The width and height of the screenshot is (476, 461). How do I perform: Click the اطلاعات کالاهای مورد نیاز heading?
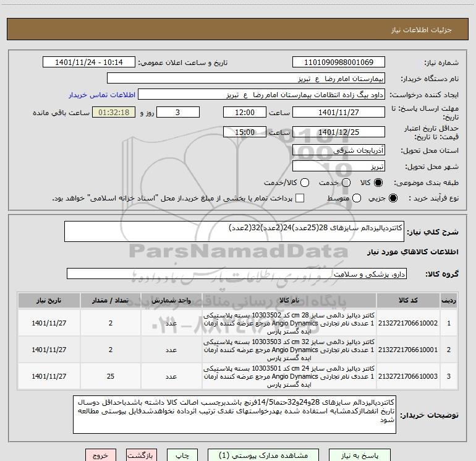pos(413,252)
